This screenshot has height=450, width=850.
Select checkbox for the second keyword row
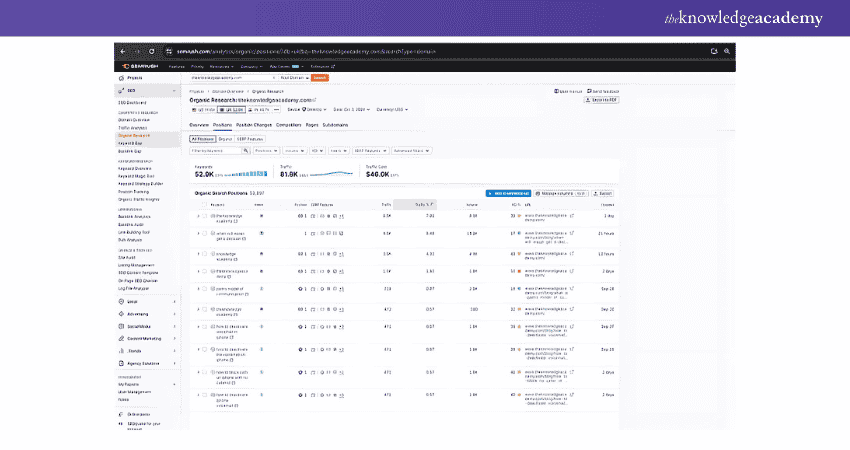pyautogui.click(x=204, y=233)
